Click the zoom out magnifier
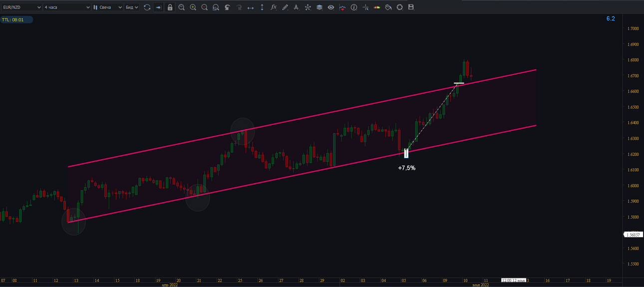The height and width of the screenshot is (287, 644). click(204, 7)
